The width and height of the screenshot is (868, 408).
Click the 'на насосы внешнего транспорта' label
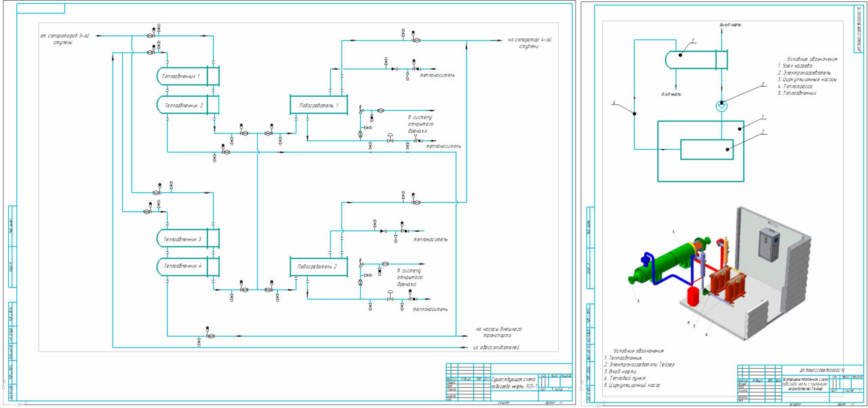(498, 332)
